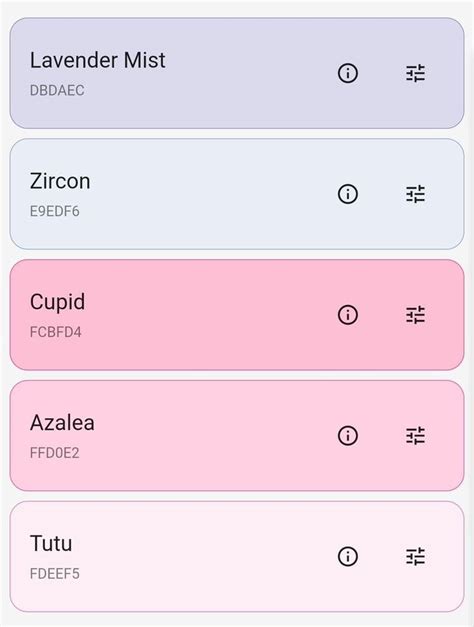
Task: Open the Tutu adjustment sliders icon
Action: click(x=416, y=556)
